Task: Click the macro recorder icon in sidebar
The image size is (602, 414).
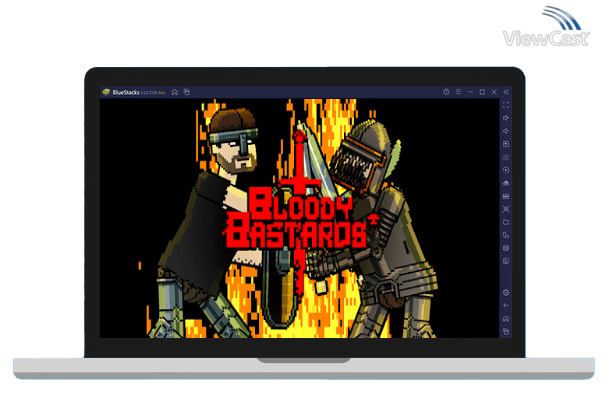Action: pos(506,196)
